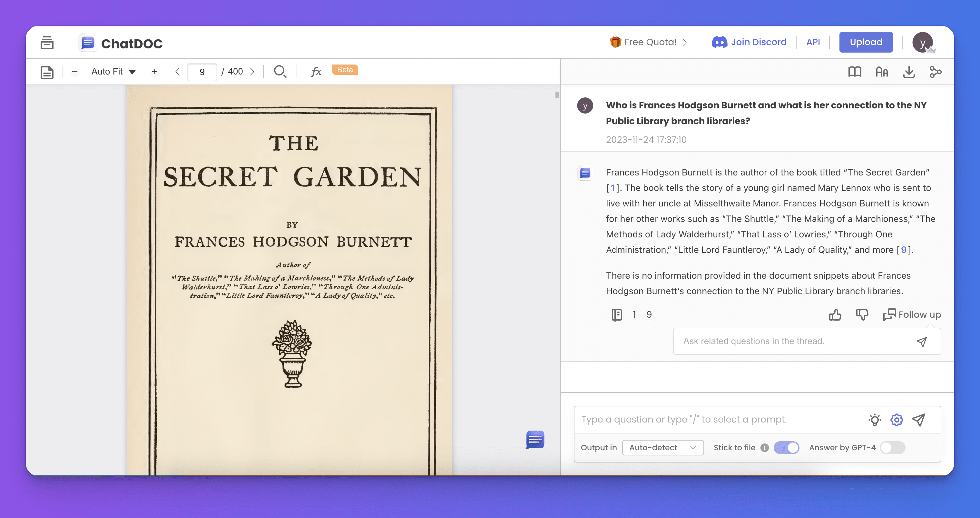Go to next page with right chevron

[x=252, y=72]
